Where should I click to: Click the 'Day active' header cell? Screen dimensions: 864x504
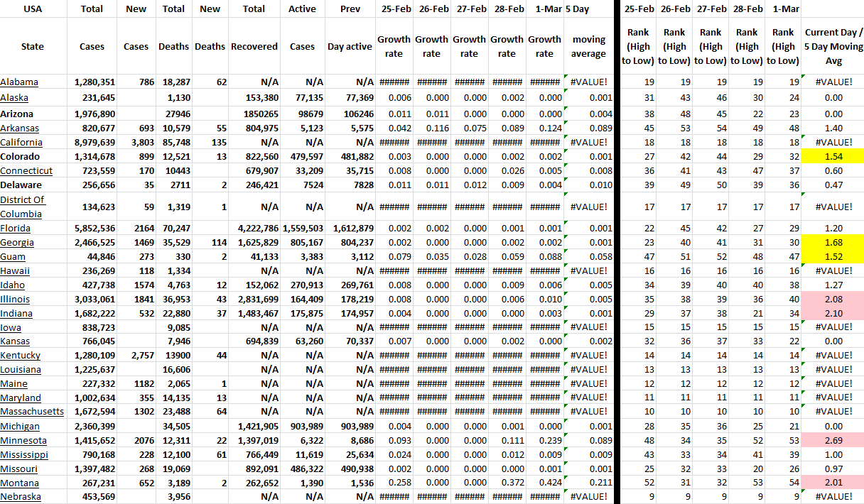(350, 47)
